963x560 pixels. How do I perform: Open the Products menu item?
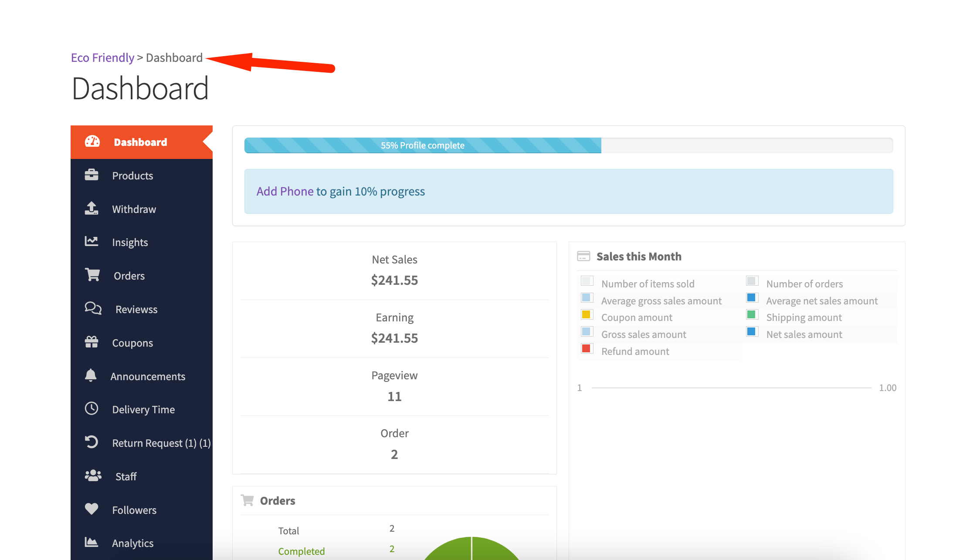point(142,175)
